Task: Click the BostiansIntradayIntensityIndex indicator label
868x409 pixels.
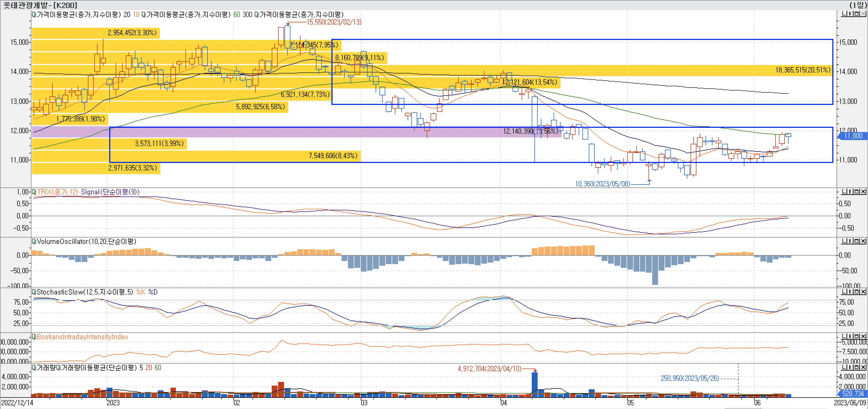Action: 82,337
